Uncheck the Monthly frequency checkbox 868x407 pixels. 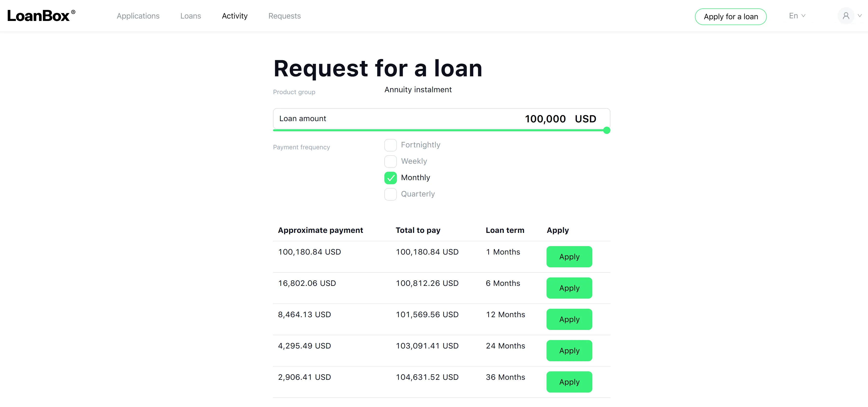click(391, 178)
